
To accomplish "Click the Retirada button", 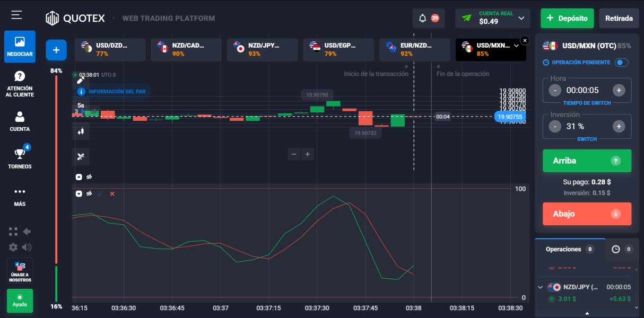I will pyautogui.click(x=619, y=18).
